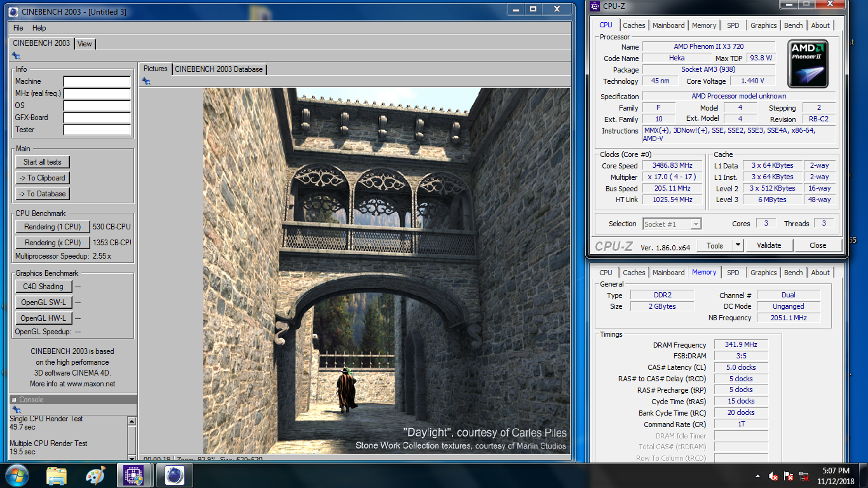Image resolution: width=868 pixels, height=488 pixels.
Task: Click the OS input field
Action: (97, 105)
